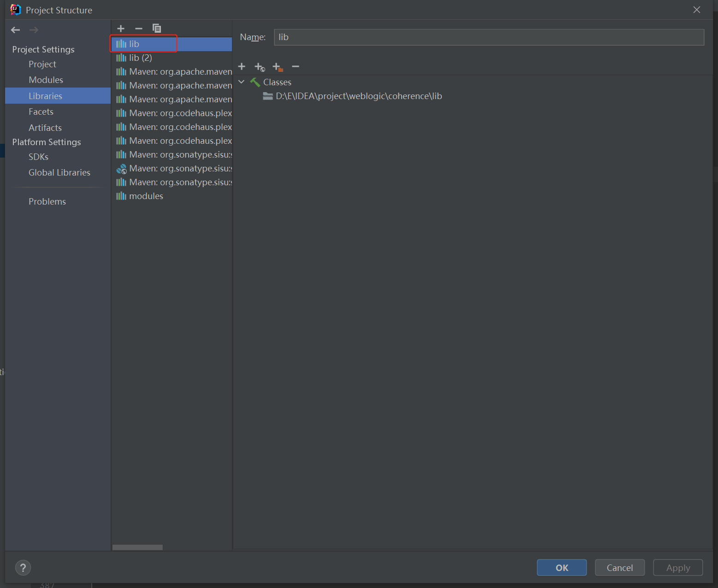
Task: Select the "modules" library
Action: (172, 196)
